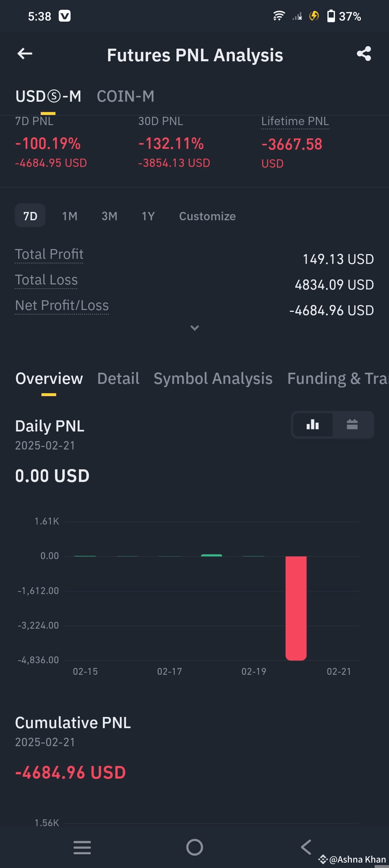This screenshot has width=389, height=868.
Task: Tap the Android system back icon
Action: click(306, 847)
